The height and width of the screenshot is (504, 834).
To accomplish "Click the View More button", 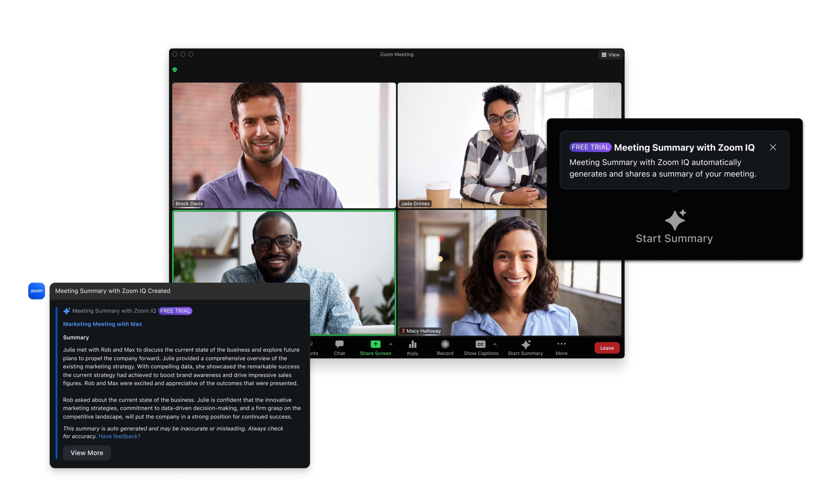I will pyautogui.click(x=86, y=452).
